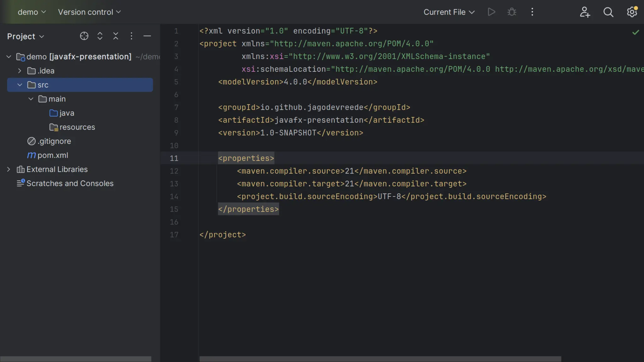644x362 pixels.
Task: Open Search Everywhere magnifier icon
Action: pyautogui.click(x=608, y=12)
